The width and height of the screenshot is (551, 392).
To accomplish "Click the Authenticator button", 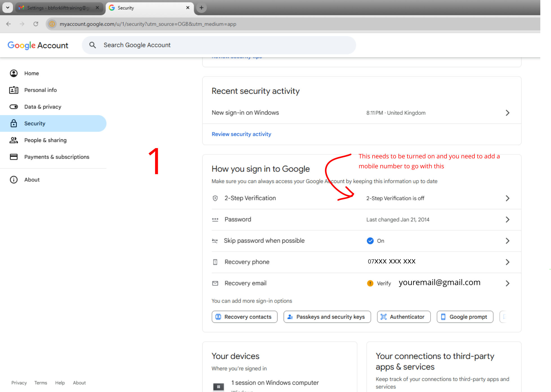I will 403,317.
